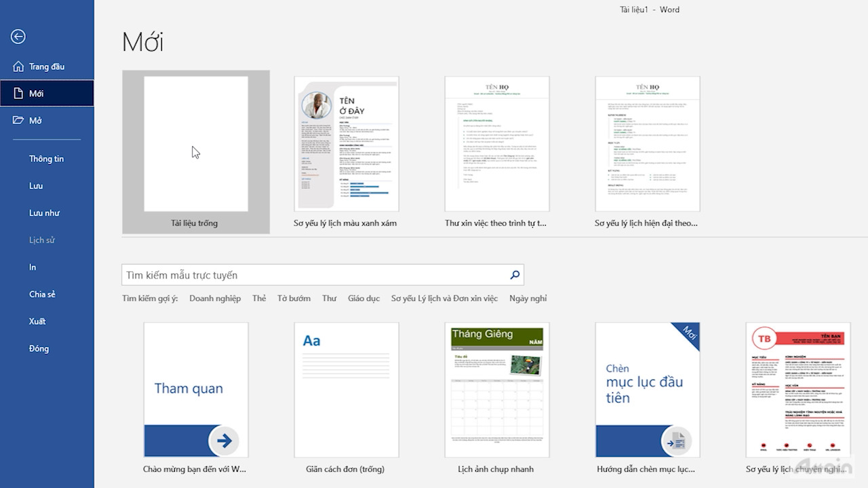Click the Trang đầu home icon
Image resolution: width=868 pixels, height=488 pixels.
18,66
